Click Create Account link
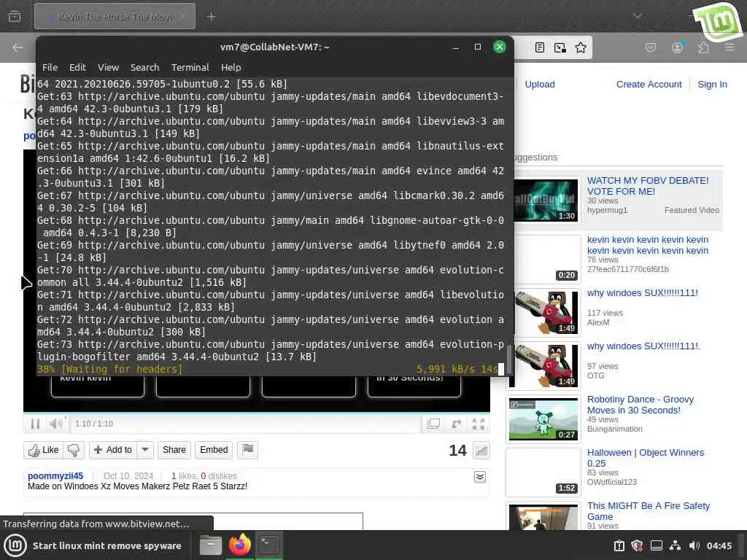Viewport: 747px width, 560px height. point(649,85)
